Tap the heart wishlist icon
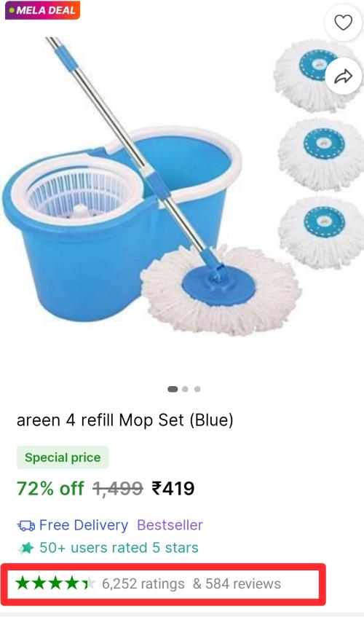Screen dimensions: 364x617 [343, 23]
